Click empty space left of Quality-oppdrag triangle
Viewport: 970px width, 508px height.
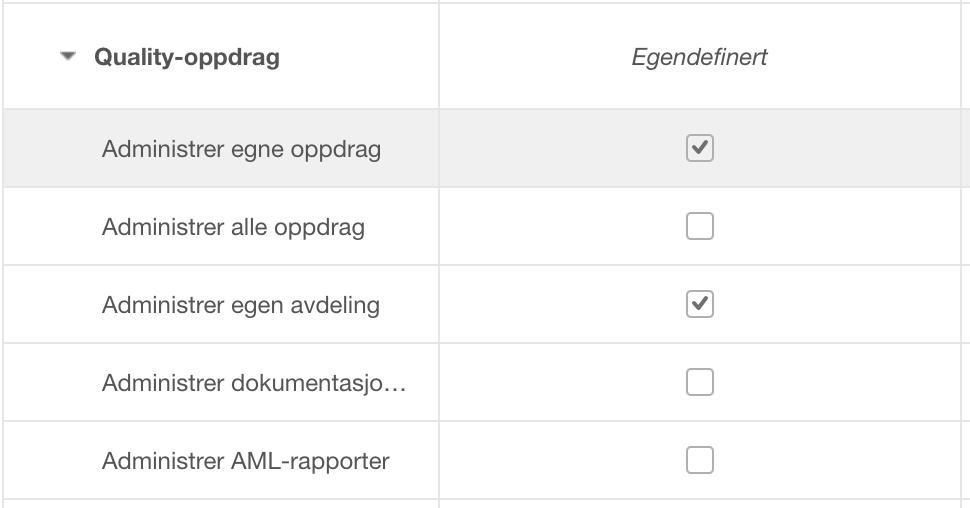(x=30, y=57)
